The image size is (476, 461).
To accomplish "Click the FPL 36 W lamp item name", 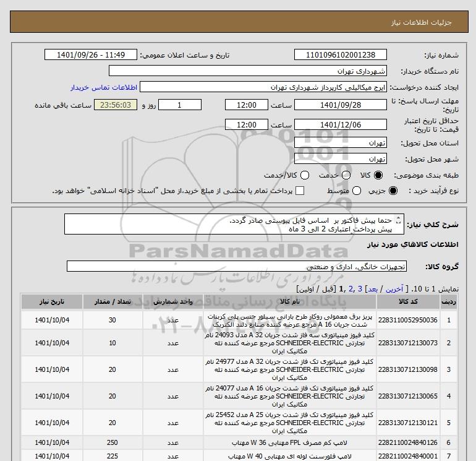I will click(289, 443).
